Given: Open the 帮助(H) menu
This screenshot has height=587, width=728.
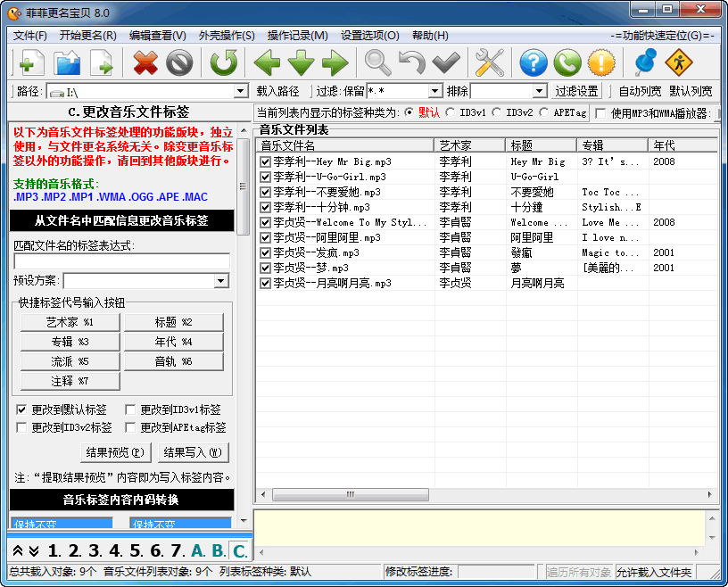Looking at the screenshot, I should [x=430, y=36].
